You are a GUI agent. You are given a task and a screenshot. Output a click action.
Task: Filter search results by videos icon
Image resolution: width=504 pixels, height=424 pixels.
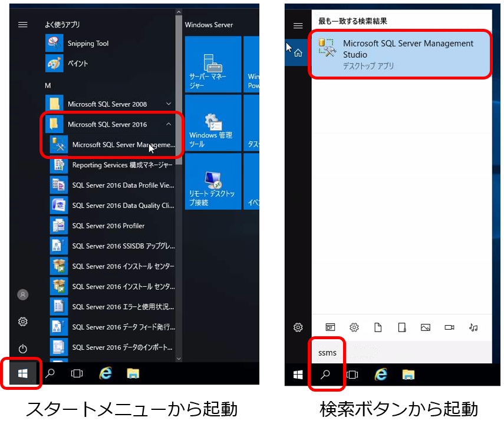[449, 327]
